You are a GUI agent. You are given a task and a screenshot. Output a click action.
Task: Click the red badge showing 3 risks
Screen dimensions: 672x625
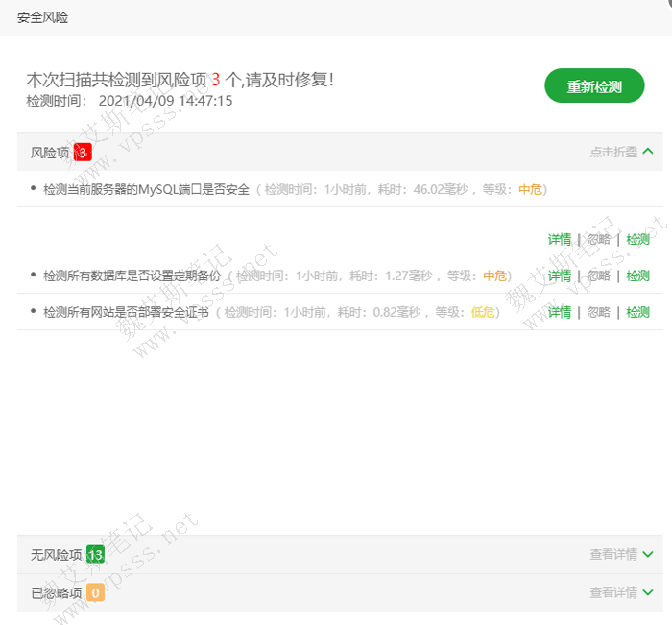click(x=83, y=153)
